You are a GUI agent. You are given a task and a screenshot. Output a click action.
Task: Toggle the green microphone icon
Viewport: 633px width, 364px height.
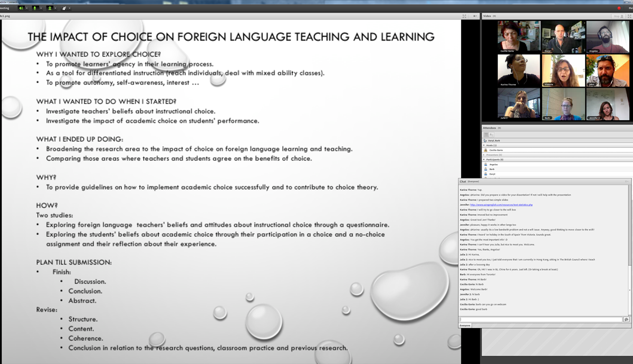tap(35, 8)
